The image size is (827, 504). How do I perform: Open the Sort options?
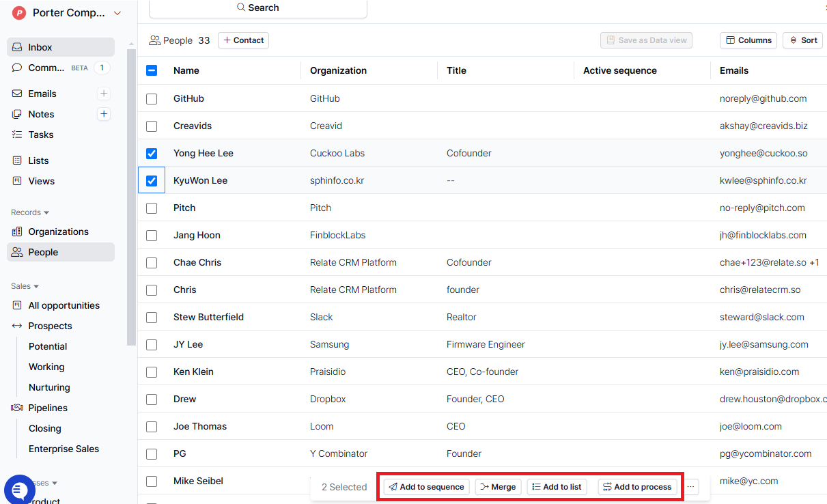point(802,40)
